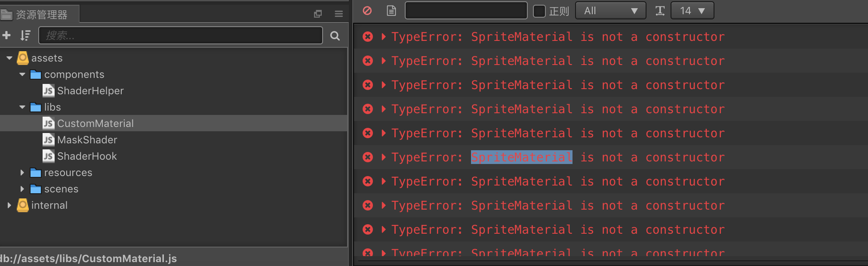This screenshot has height=266, width=868.
Task: Collapse the libs folder
Action: (22, 107)
